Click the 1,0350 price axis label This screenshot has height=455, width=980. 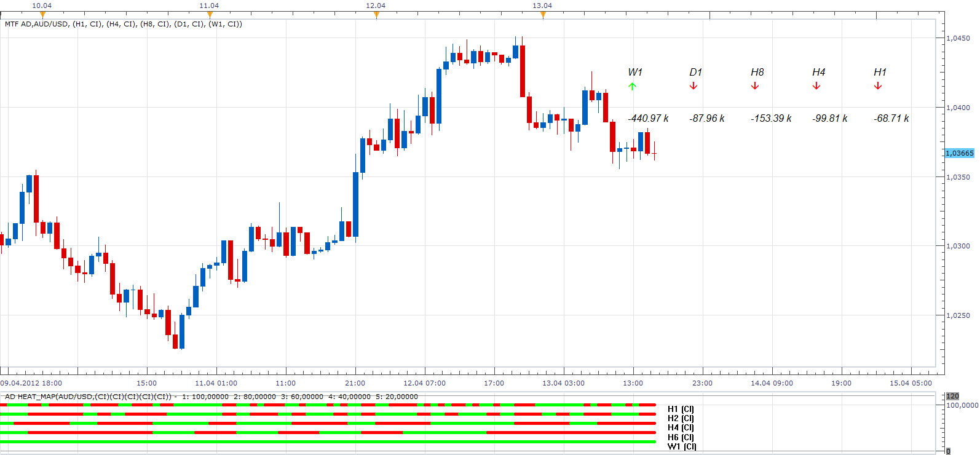coord(958,177)
